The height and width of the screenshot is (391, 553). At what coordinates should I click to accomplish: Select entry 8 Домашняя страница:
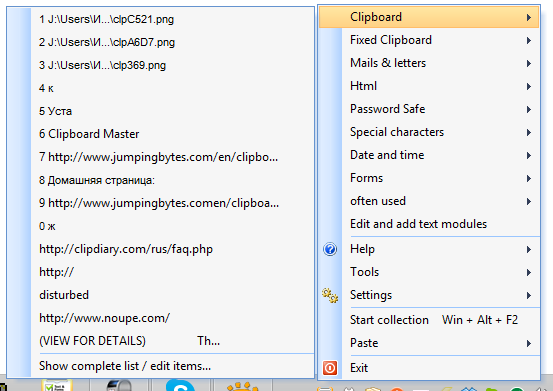(x=160, y=180)
